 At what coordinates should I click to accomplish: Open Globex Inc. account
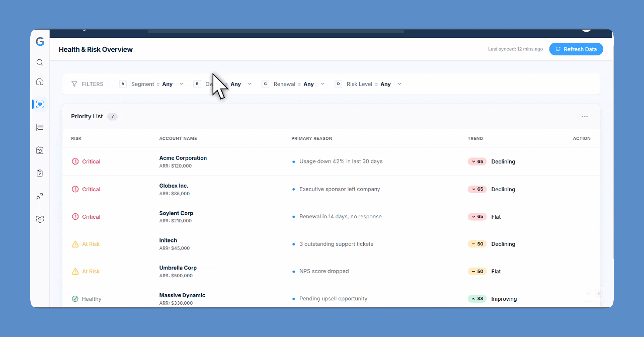pyautogui.click(x=174, y=186)
